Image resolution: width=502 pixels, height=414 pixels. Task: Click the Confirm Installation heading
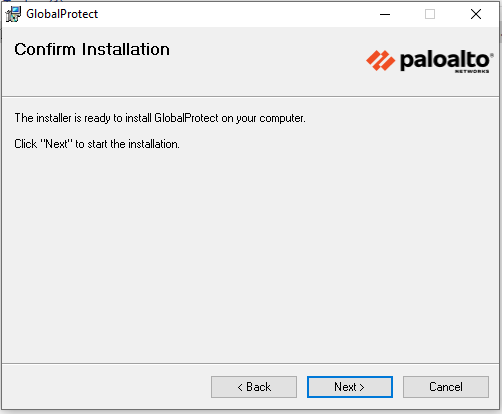(x=92, y=49)
